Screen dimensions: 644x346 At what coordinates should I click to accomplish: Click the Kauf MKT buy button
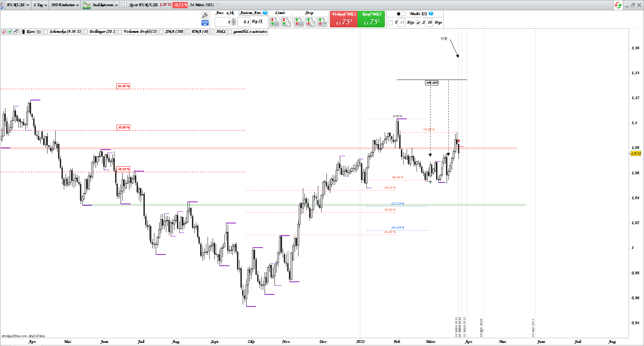click(372, 19)
